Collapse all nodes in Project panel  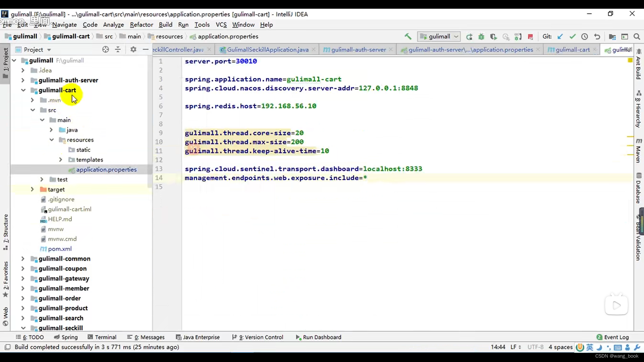[x=118, y=50]
